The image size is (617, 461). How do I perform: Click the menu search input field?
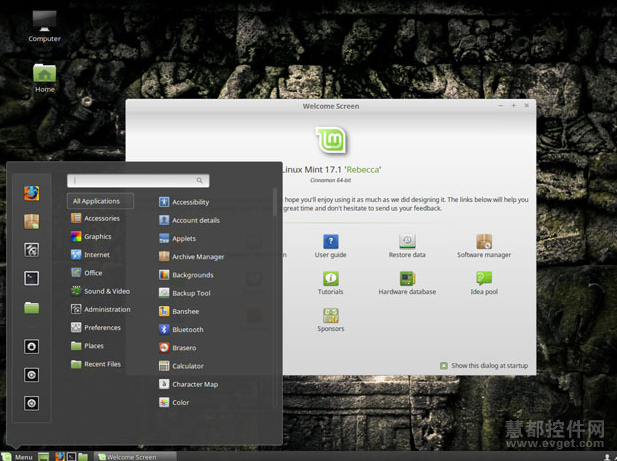tap(138, 181)
